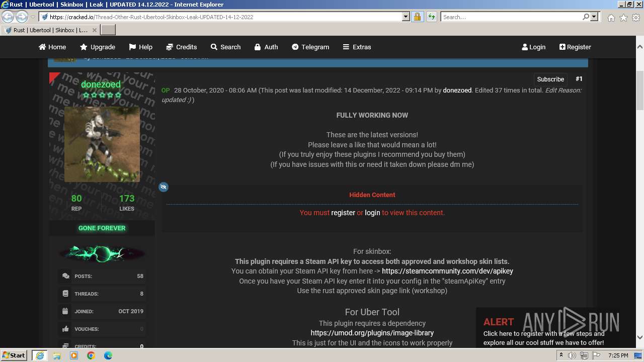
Task: Open Windows Media Player taskbar icon
Action: click(x=74, y=355)
